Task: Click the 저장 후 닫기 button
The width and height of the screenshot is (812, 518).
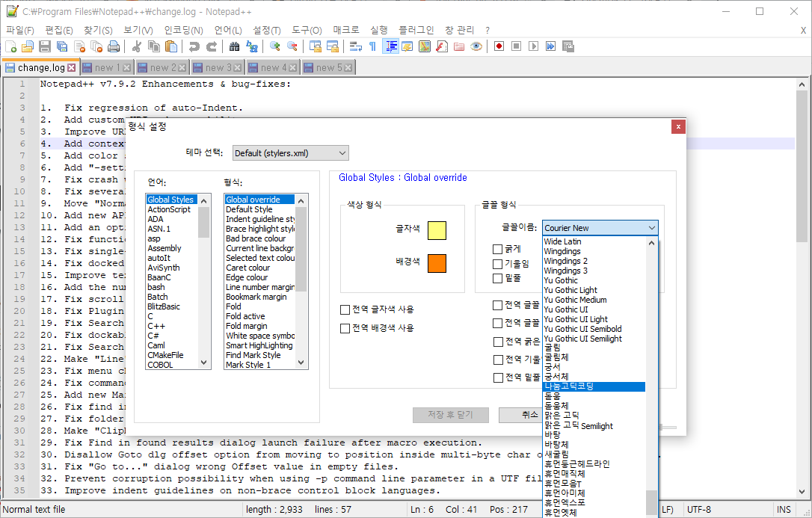Action: point(450,415)
